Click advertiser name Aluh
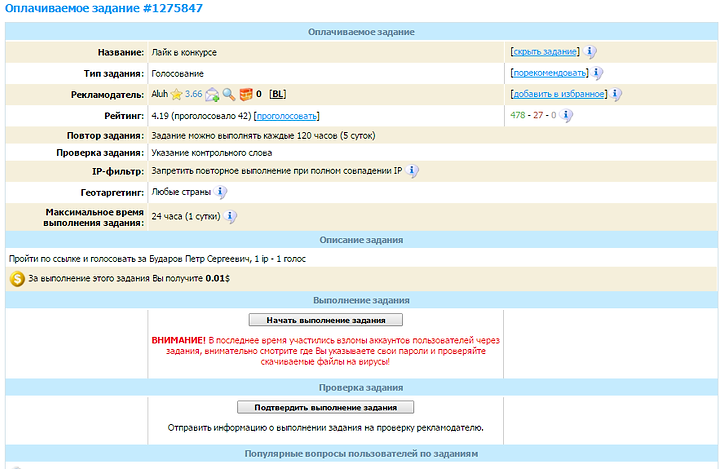The image size is (720, 469). [x=160, y=94]
